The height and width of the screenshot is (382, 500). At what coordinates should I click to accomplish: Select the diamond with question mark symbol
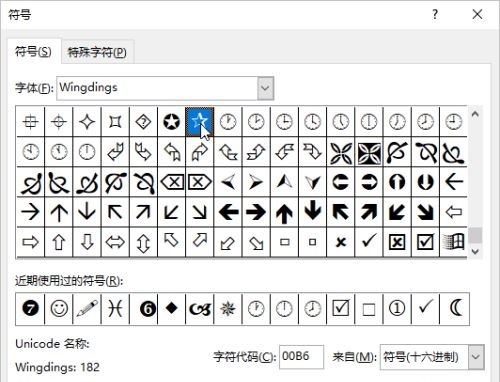pyautogui.click(x=143, y=121)
